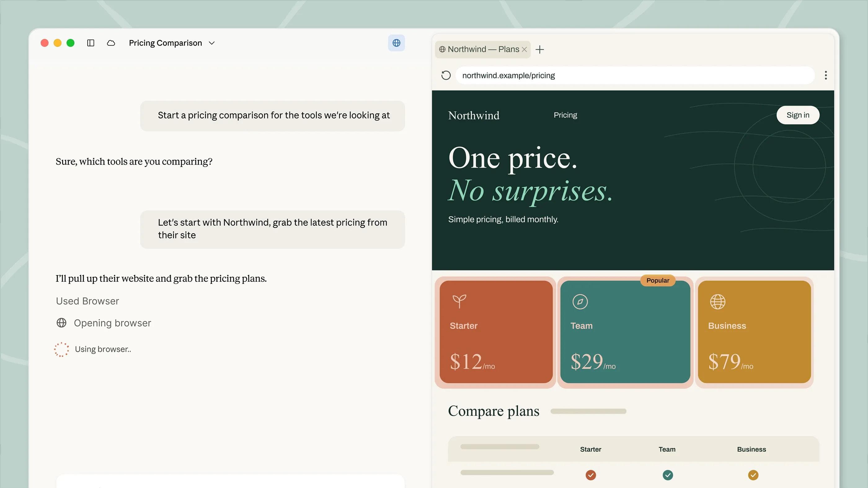868x488 pixels.
Task: Close the Northwind — Plans tab
Action: tap(524, 49)
